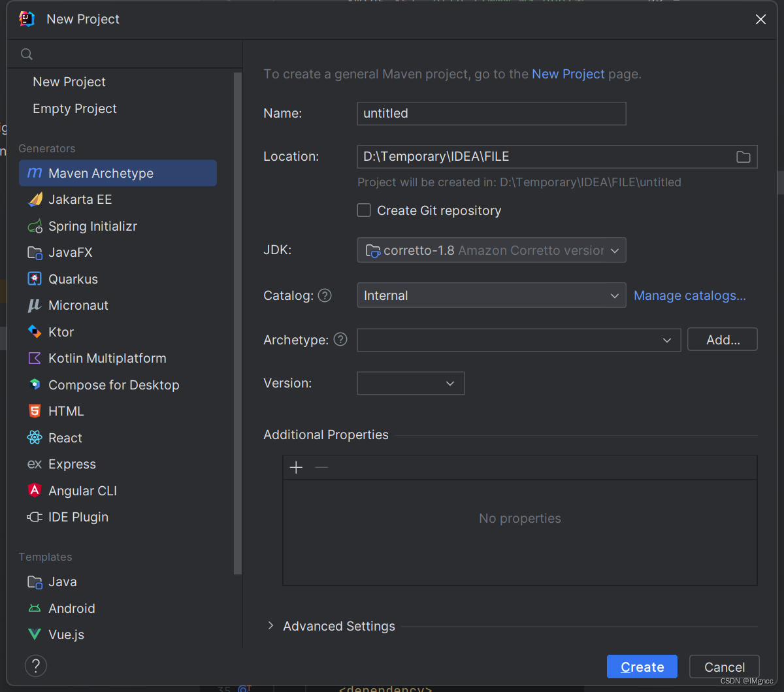Click the 'No properties' placeholder text
Image resolution: width=784 pixels, height=692 pixels.
(519, 518)
